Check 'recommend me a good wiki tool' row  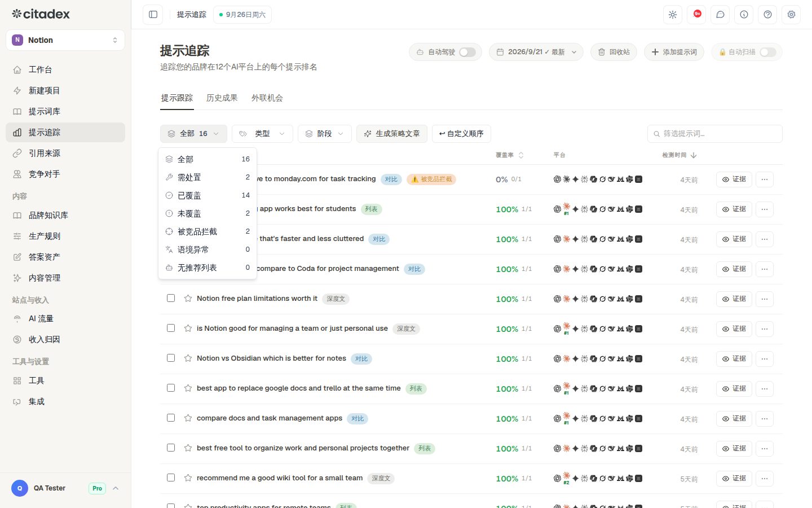coord(171,478)
